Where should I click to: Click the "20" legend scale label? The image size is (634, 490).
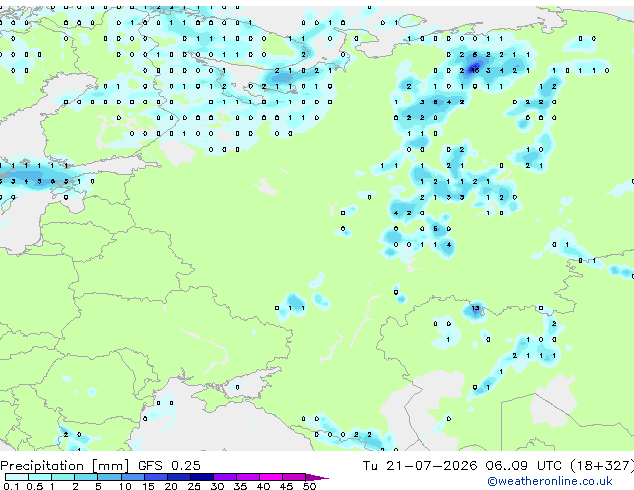point(171,486)
